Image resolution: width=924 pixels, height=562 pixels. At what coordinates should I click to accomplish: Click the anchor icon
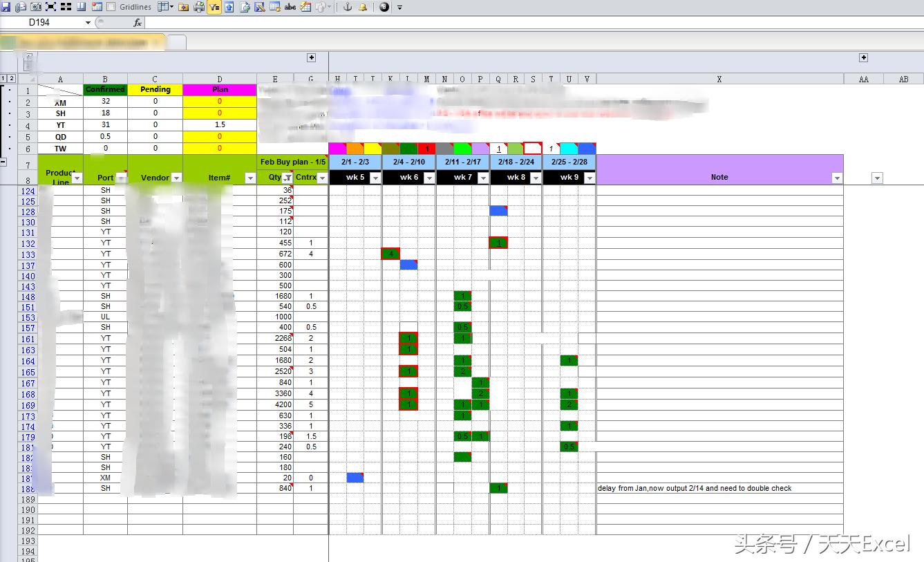coord(348,7)
